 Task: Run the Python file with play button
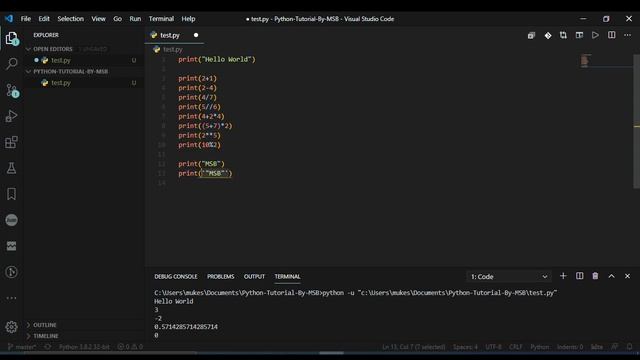pos(596,36)
